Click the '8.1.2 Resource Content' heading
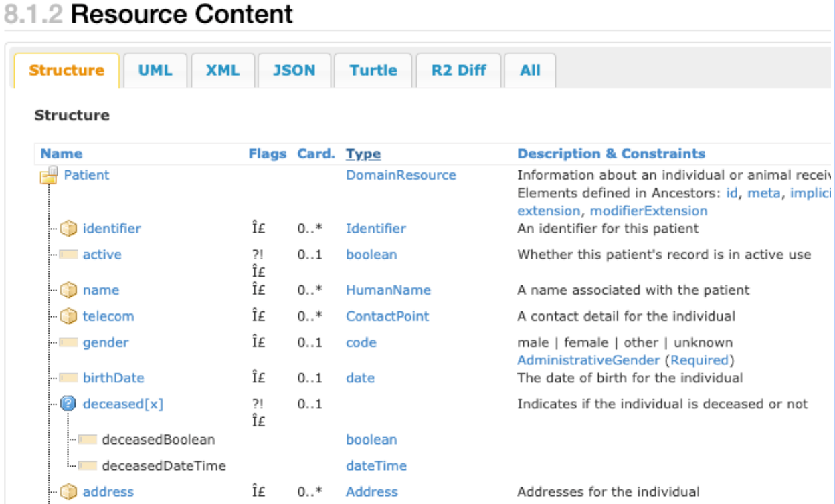Image resolution: width=835 pixels, height=504 pixels. 149,13
